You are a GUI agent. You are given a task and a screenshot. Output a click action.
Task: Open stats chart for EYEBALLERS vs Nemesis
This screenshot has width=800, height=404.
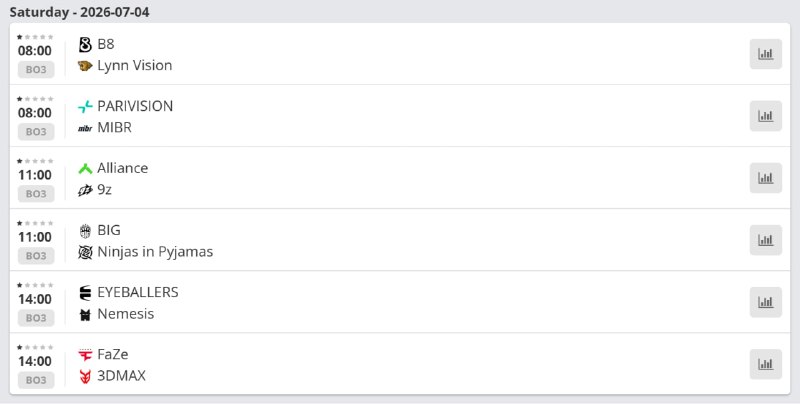click(765, 302)
